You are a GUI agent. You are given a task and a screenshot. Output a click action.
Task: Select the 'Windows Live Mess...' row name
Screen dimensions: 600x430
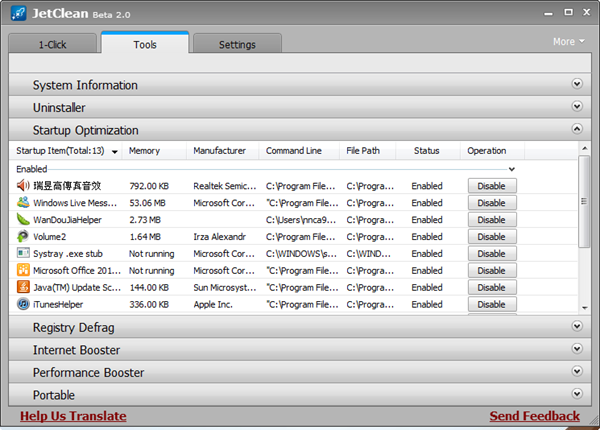tap(75, 203)
